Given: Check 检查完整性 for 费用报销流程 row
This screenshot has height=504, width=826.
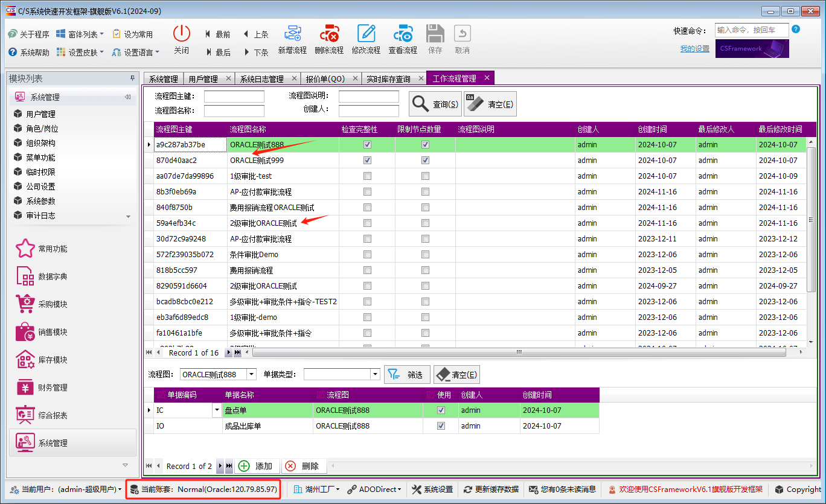Looking at the screenshot, I should [x=367, y=270].
